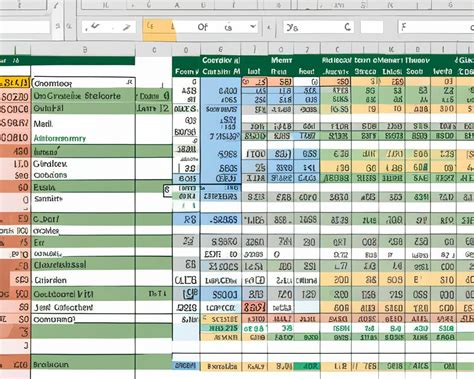
Task: Click the 'Memr' table header
Action: click(x=281, y=60)
